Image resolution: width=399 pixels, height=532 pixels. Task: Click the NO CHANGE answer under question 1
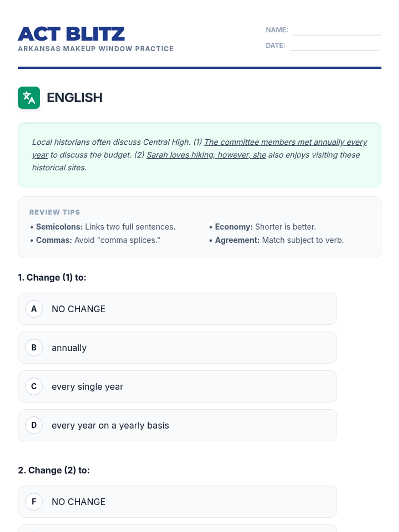tap(78, 309)
